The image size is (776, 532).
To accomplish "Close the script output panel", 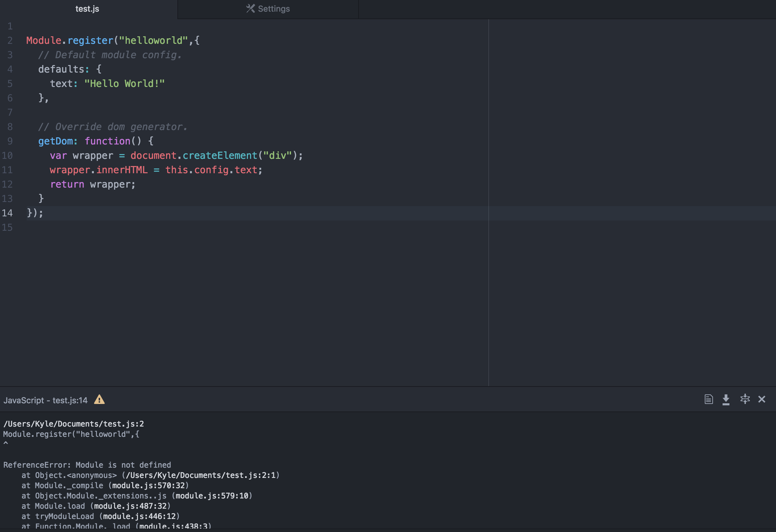I will point(762,399).
